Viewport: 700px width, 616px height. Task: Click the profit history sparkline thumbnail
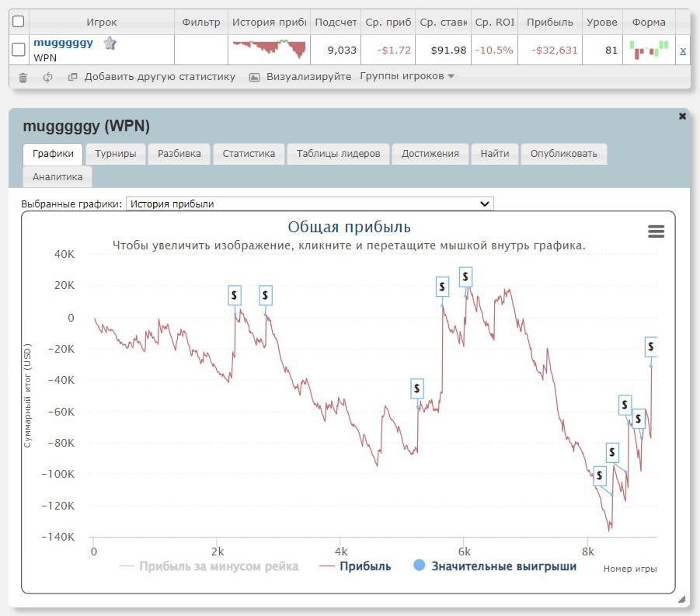270,50
